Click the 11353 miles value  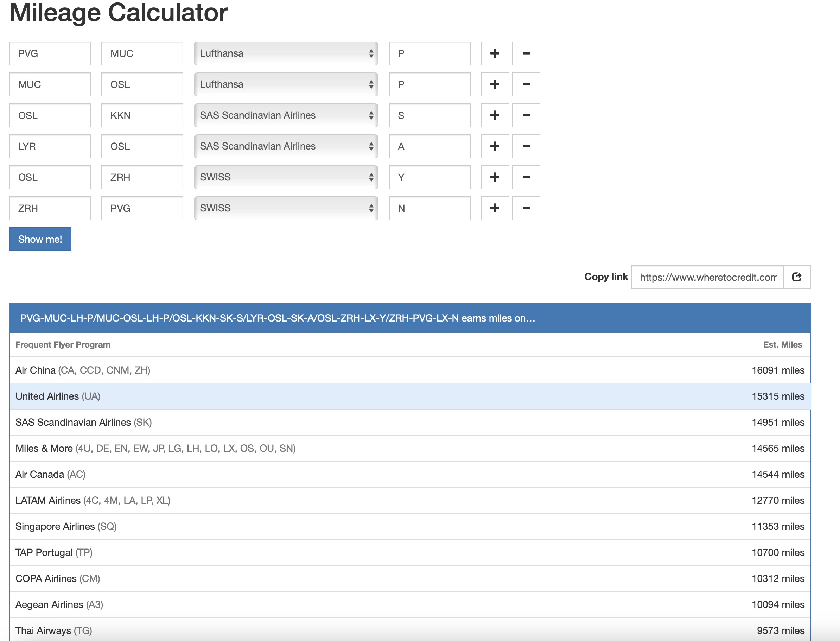[x=778, y=526]
